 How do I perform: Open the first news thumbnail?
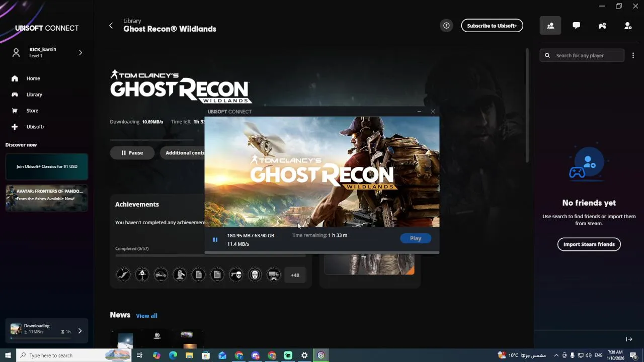pos(125,339)
